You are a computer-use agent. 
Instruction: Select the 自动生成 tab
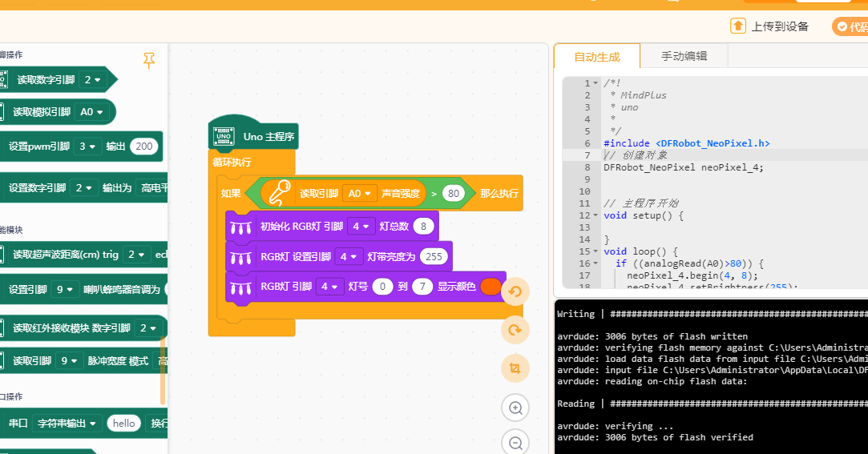coord(597,56)
